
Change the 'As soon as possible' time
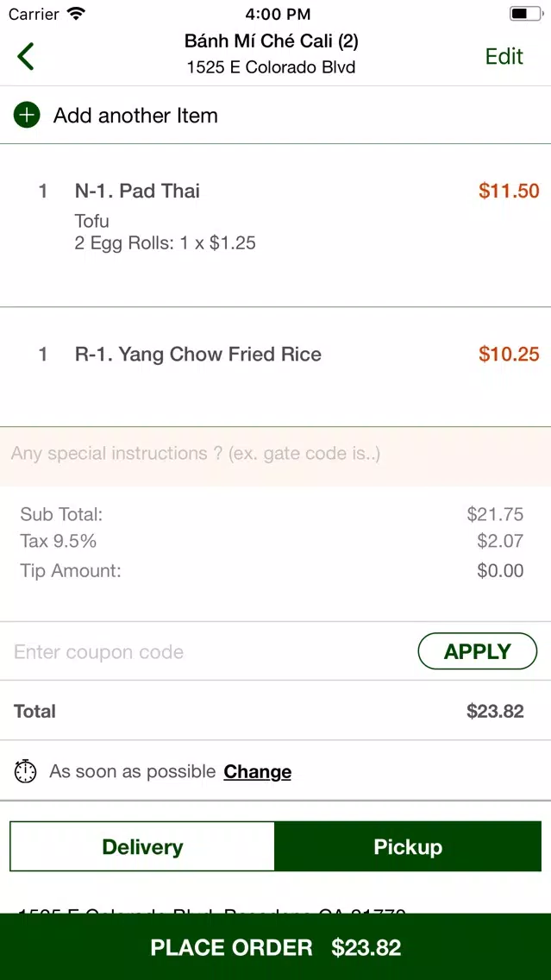click(x=257, y=772)
